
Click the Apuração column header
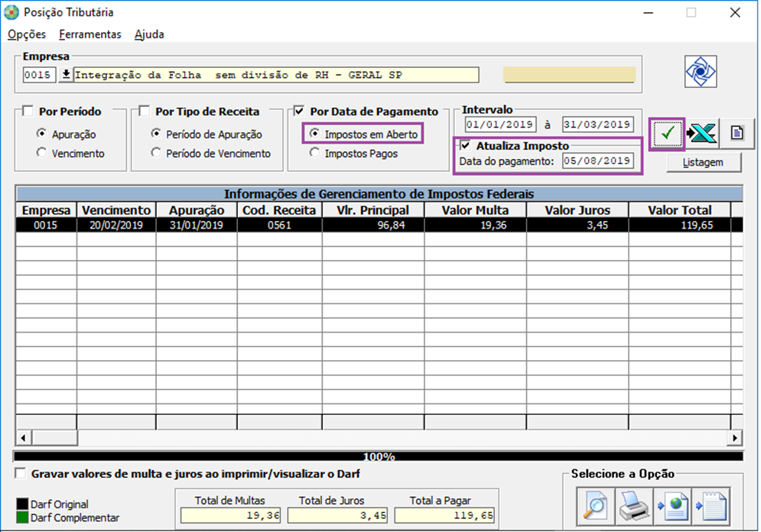pyautogui.click(x=197, y=210)
